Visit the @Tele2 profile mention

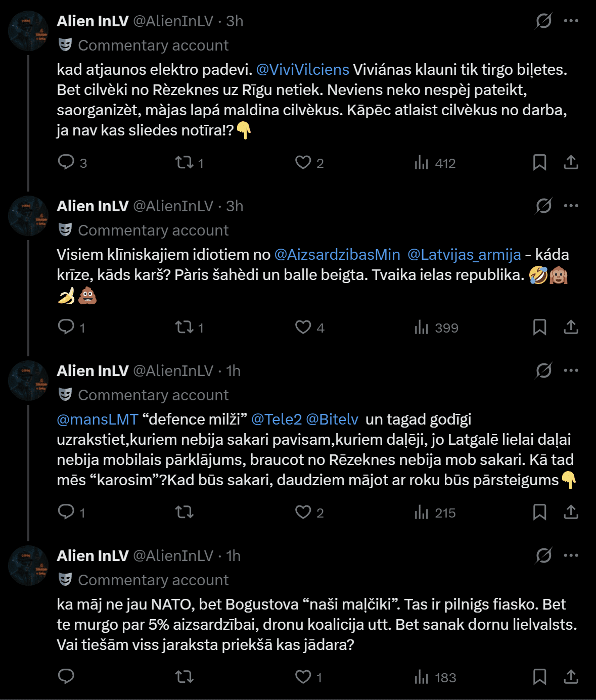[277, 419]
